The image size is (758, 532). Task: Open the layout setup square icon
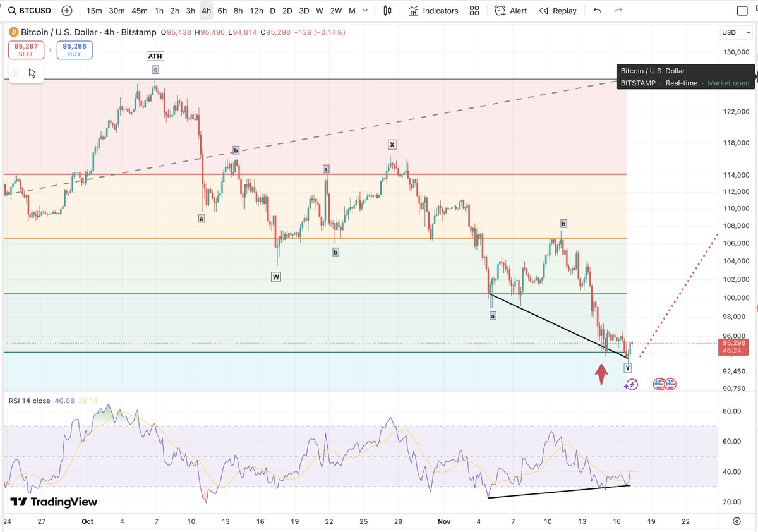[x=743, y=11]
